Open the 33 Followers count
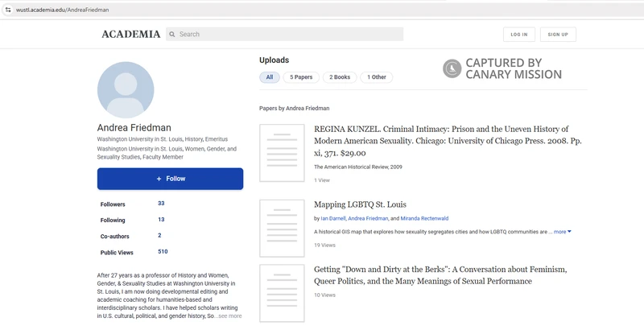The image size is (644, 326). click(x=161, y=203)
